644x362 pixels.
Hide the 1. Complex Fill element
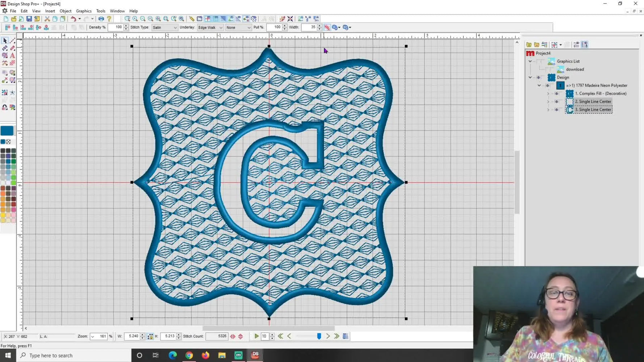click(556, 94)
